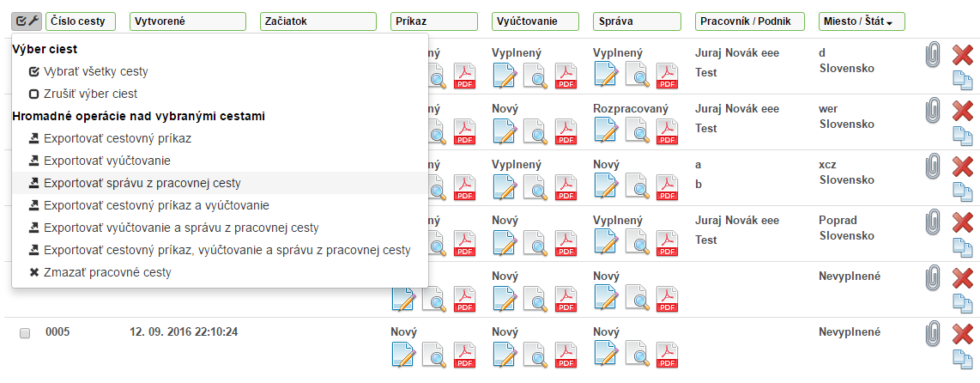Click the paperclip attachment icon for trip 0005
Screen dimensions: 980x383
tap(933, 333)
